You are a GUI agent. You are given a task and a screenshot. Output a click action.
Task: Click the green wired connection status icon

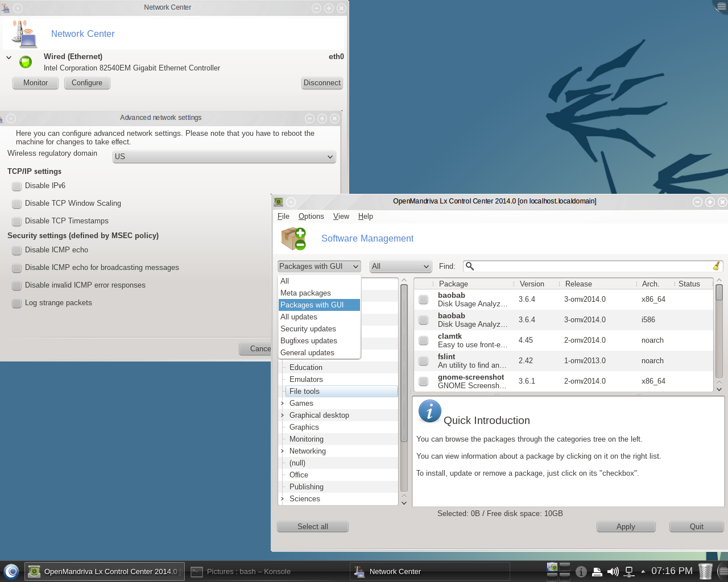tap(26, 62)
